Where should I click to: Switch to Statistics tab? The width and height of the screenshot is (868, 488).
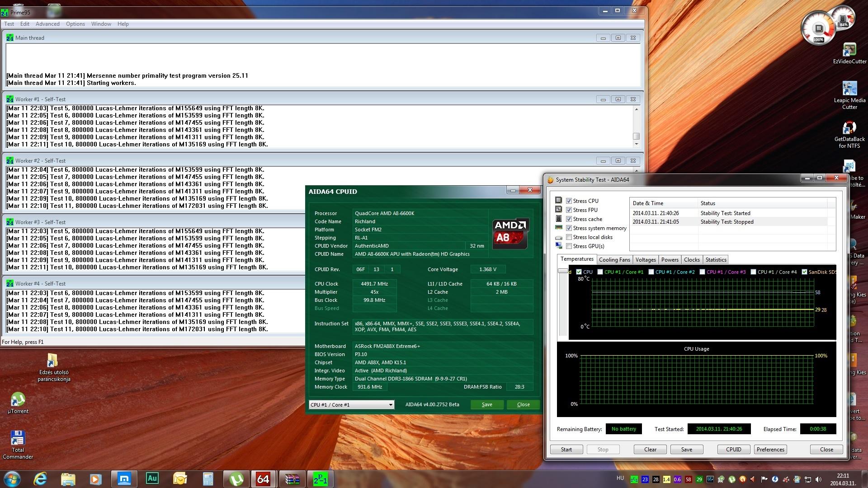716,260
